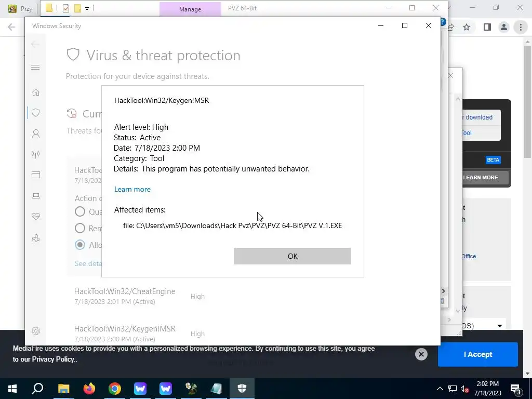Open Home icon in Windows Security sidebar
This screenshot has width=532, height=399.
click(x=36, y=92)
